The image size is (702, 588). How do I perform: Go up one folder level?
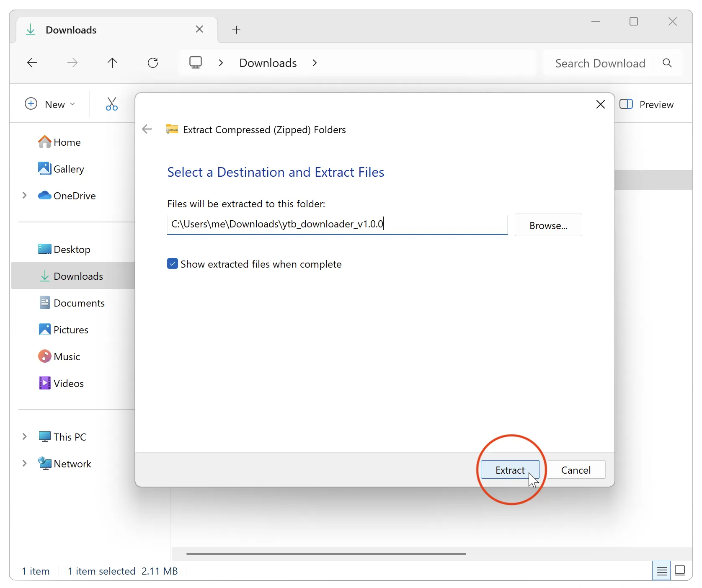tap(112, 63)
